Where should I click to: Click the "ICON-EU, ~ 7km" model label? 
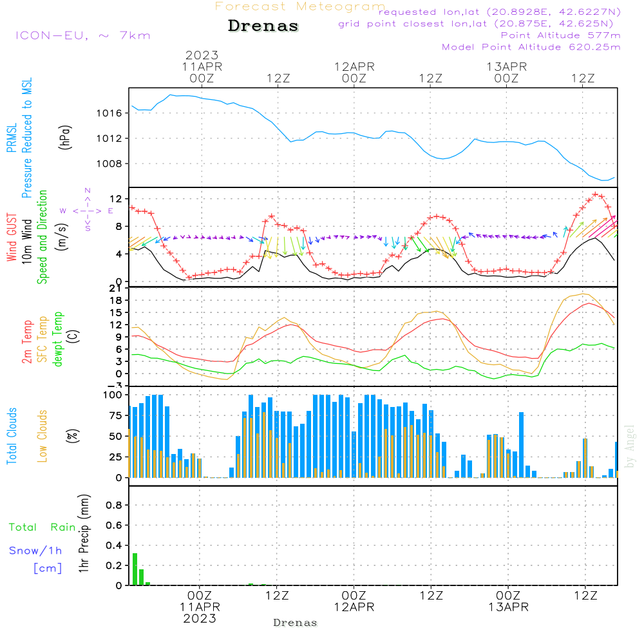83,35
